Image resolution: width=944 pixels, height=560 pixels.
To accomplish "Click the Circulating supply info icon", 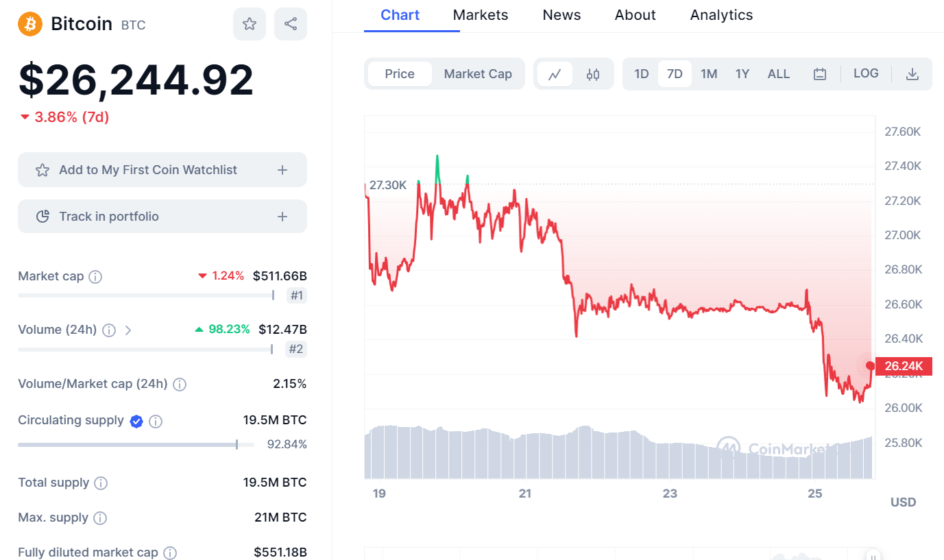I will [x=156, y=422].
